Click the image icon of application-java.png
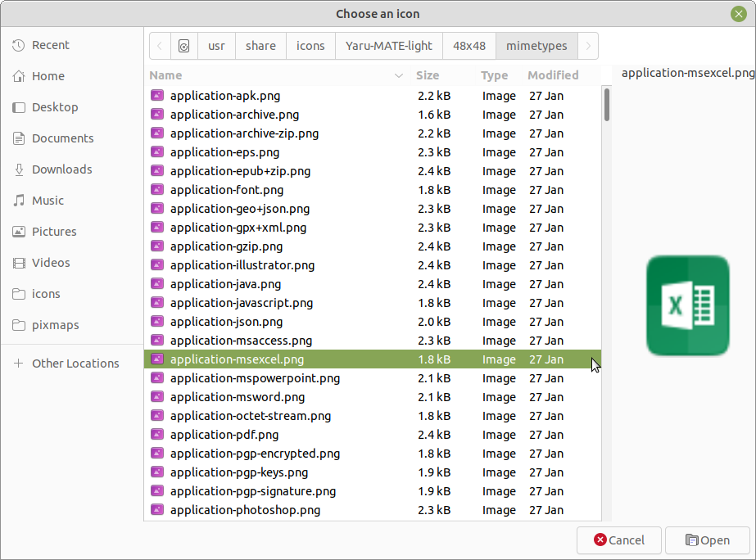Image resolution: width=756 pixels, height=560 pixels. point(157,283)
